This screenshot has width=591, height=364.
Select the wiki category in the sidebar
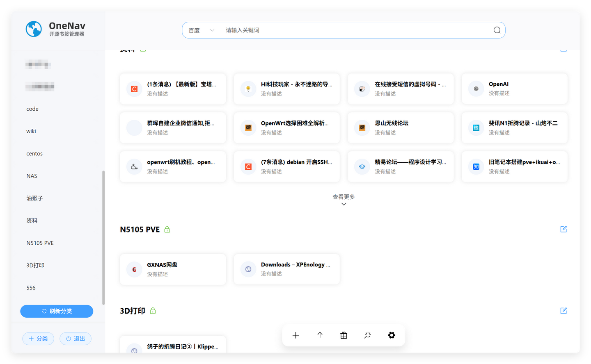pos(31,131)
